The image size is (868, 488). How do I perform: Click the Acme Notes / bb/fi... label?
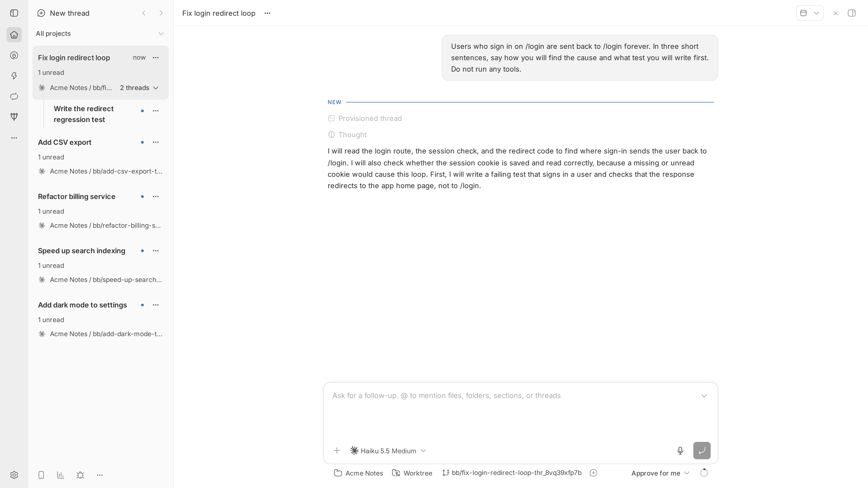tap(81, 88)
